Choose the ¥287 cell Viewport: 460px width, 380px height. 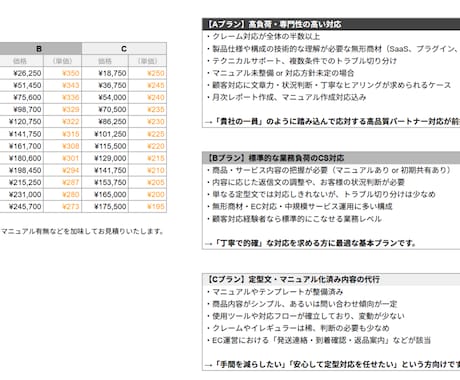(x=63, y=182)
